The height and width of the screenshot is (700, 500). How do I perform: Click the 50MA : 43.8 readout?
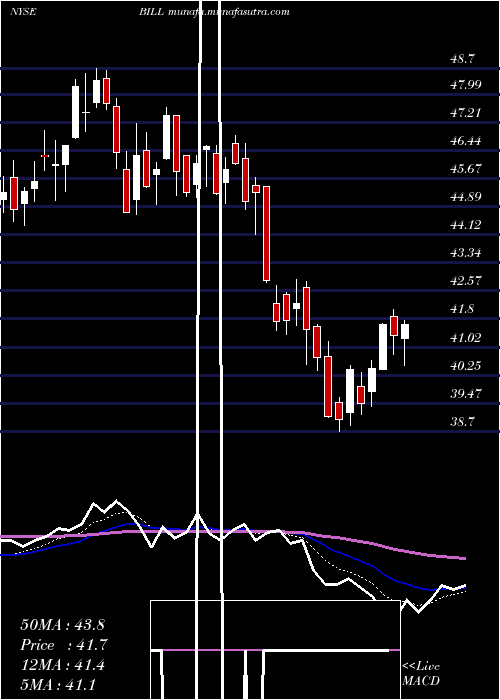point(62,625)
